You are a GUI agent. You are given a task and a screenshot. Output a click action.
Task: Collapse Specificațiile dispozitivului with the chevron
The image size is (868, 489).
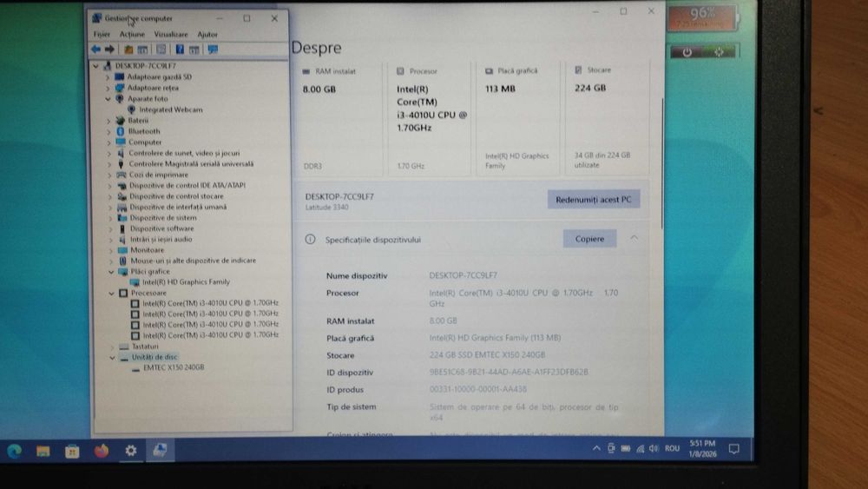pos(634,238)
